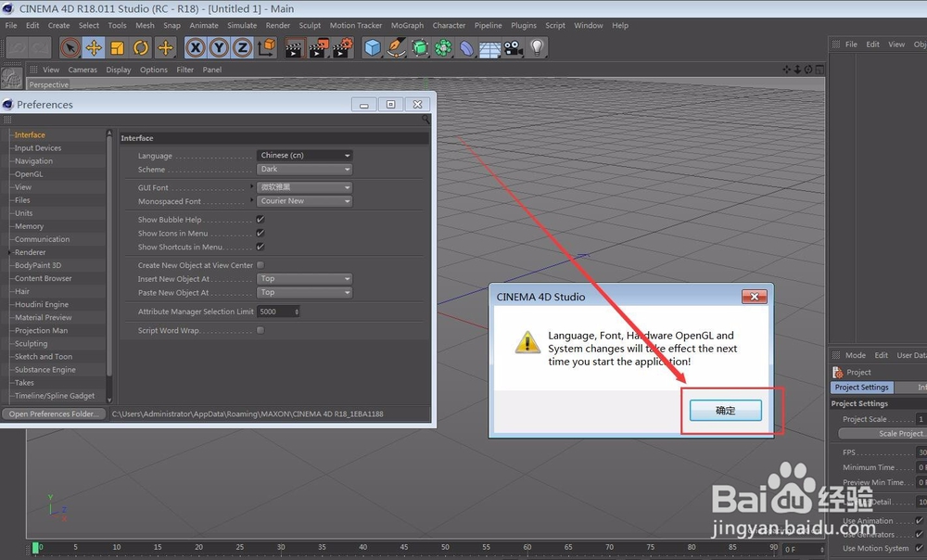
Task: Click the last-used tool icon
Action: pyautogui.click(x=166, y=48)
